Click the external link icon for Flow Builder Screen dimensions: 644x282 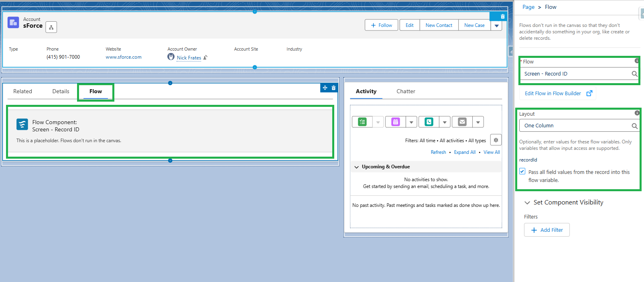(589, 93)
